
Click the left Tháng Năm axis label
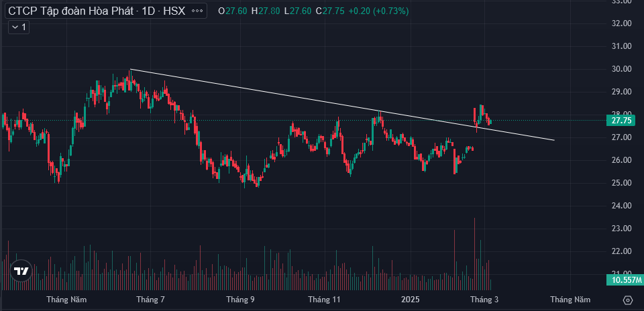point(66,300)
